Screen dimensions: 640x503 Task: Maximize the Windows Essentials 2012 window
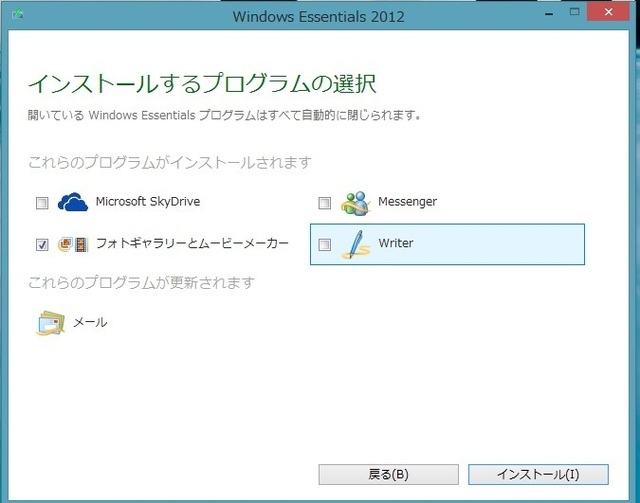click(574, 12)
